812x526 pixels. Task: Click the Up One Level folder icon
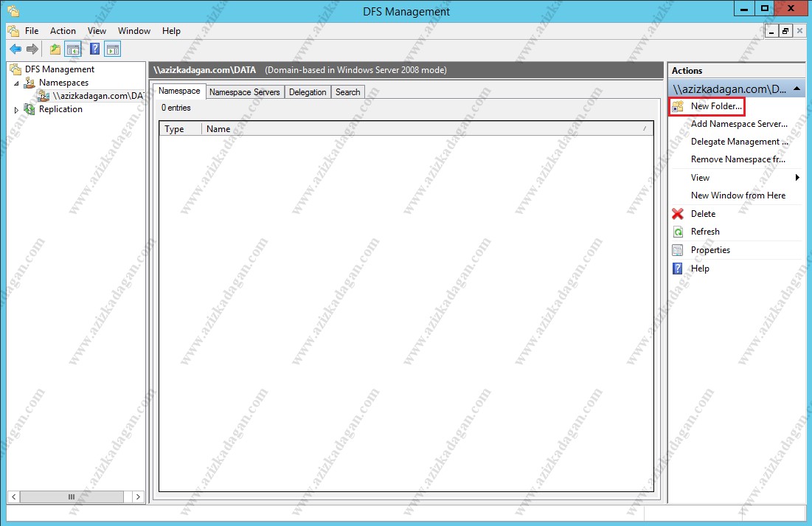coord(55,49)
